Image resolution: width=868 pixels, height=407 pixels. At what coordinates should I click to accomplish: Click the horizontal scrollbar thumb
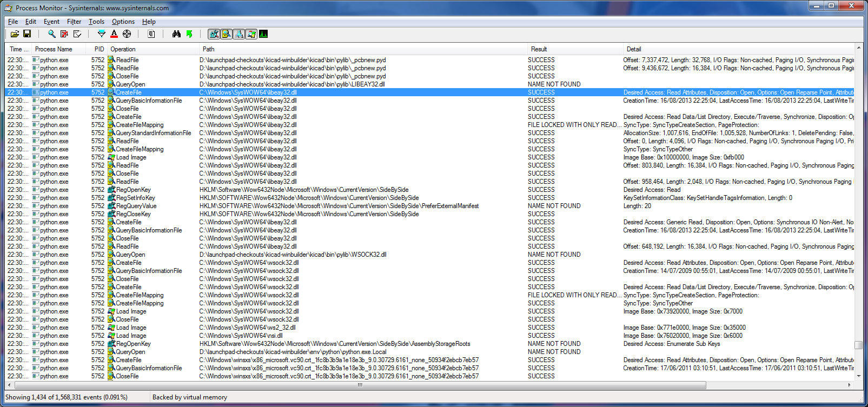[x=360, y=385]
